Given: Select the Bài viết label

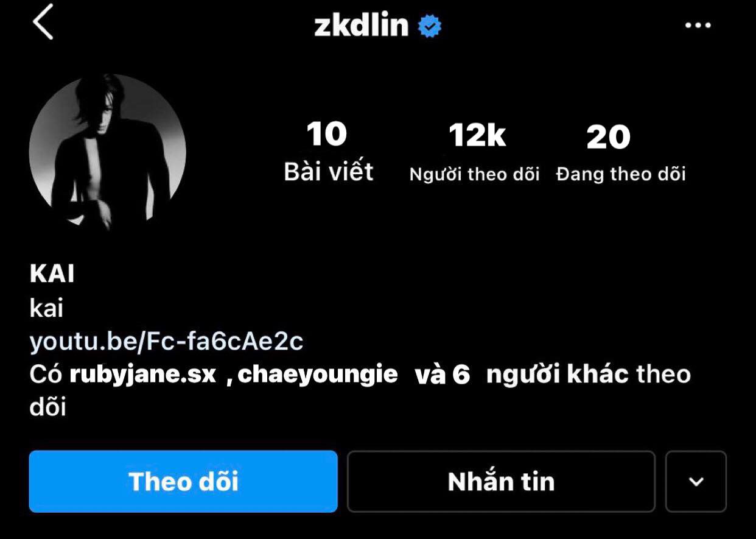Looking at the screenshot, I should (x=329, y=172).
